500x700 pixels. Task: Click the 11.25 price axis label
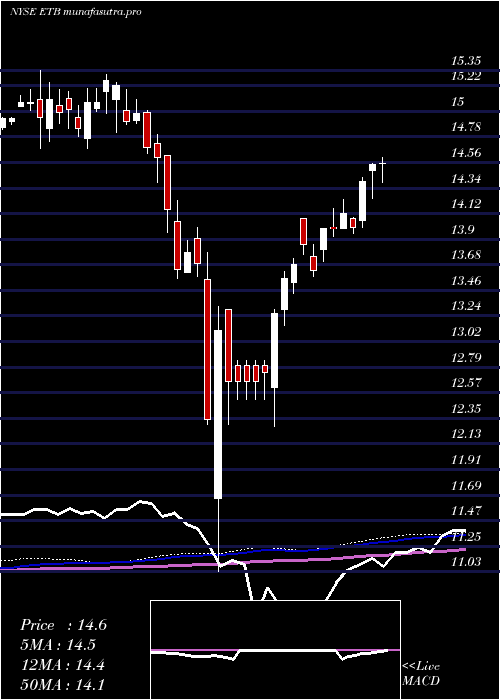pyautogui.click(x=466, y=537)
